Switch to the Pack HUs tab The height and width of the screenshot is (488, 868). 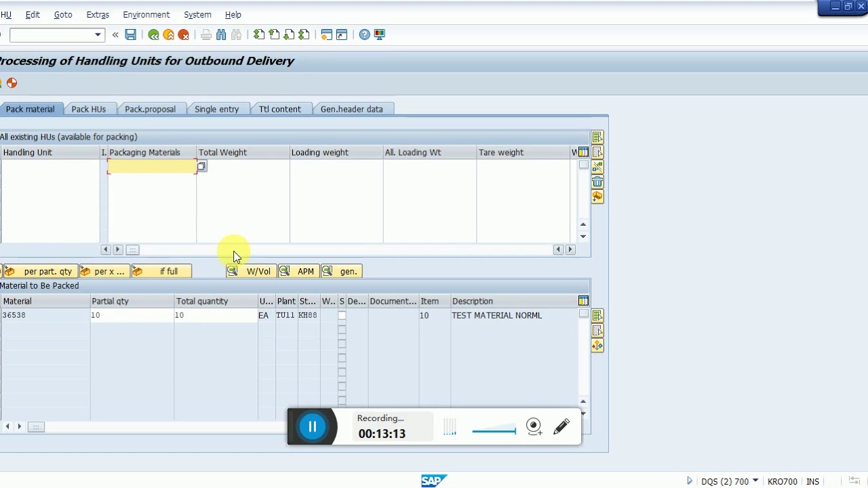pos(89,109)
